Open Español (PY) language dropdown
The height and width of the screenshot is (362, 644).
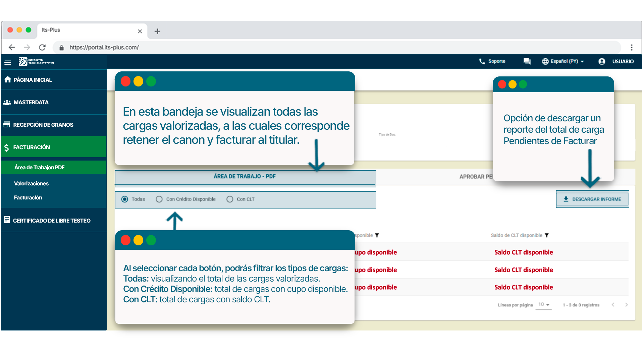pos(563,61)
